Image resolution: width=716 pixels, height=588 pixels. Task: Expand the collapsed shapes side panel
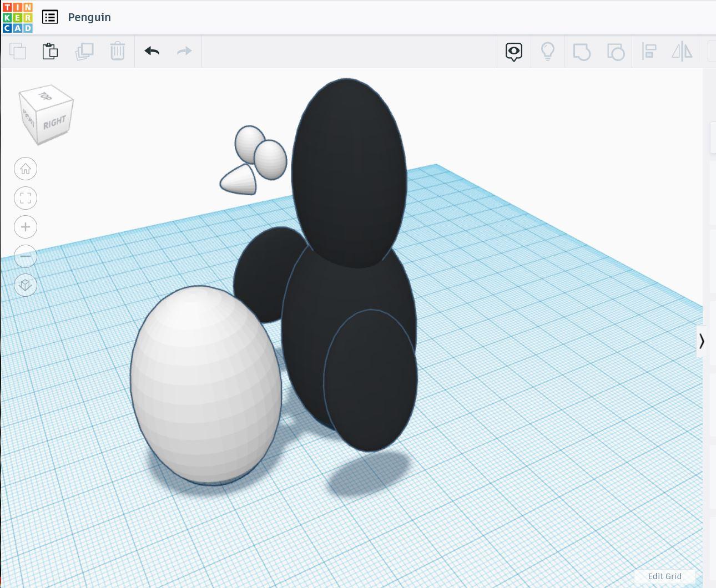(702, 341)
